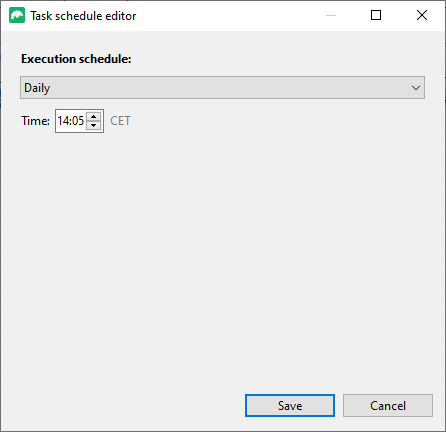Click the CET timezone label
The height and width of the screenshot is (432, 446).
pyautogui.click(x=120, y=121)
